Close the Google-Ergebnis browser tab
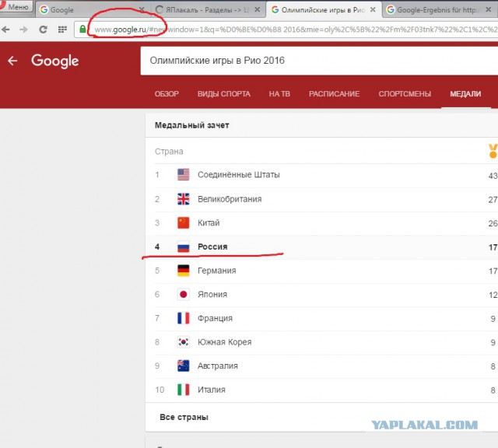 [489, 10]
